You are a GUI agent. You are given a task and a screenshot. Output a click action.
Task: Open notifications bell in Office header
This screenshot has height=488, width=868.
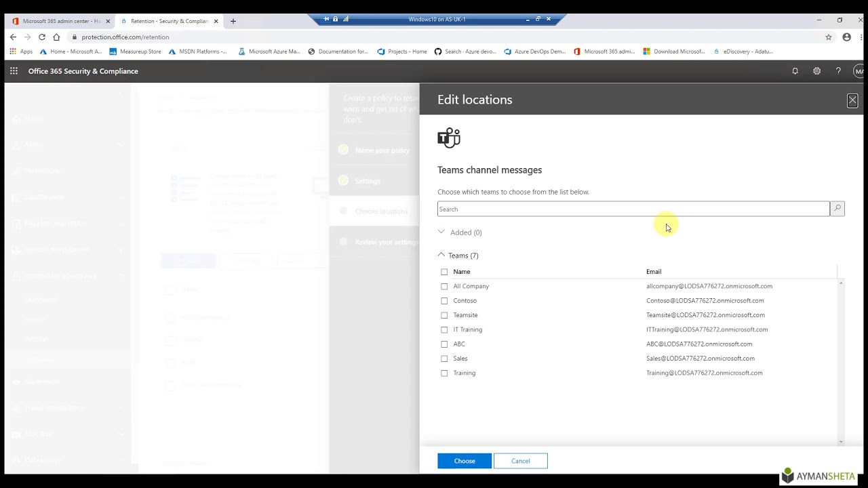(795, 71)
